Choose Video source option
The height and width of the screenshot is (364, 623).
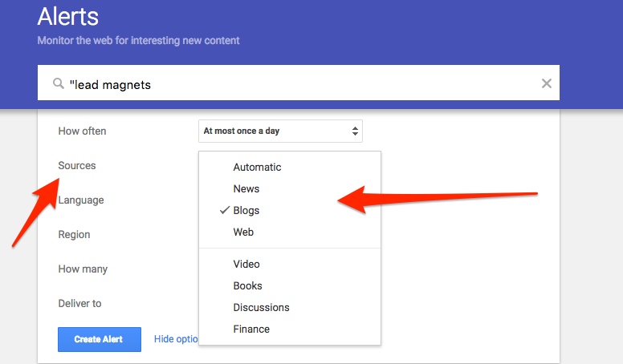[x=246, y=264]
